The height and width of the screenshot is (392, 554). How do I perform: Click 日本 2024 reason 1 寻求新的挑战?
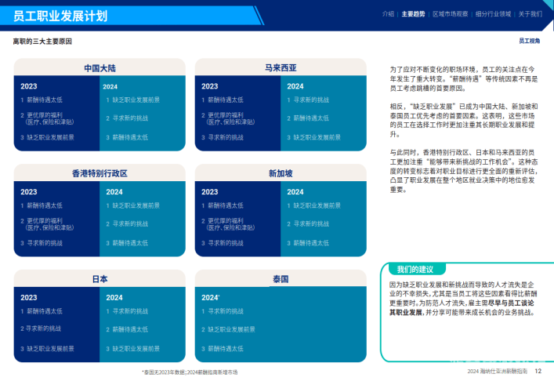tap(127, 311)
